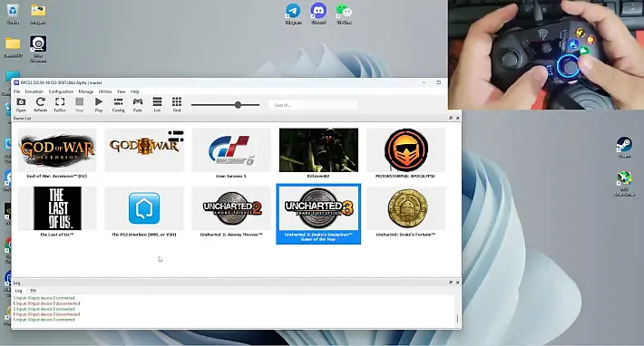Switch to Grid view
Image resolution: width=644 pixels, height=346 pixels.
177,104
